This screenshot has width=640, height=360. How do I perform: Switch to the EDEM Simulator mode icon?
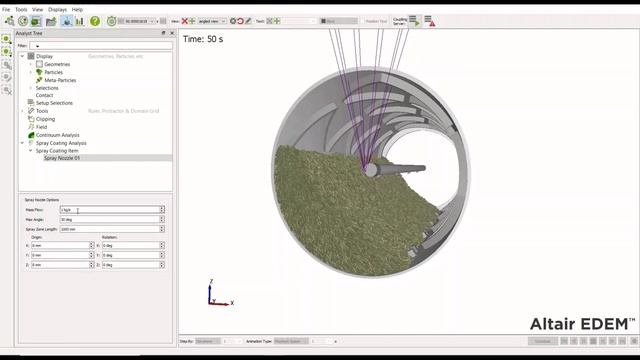click(23, 21)
